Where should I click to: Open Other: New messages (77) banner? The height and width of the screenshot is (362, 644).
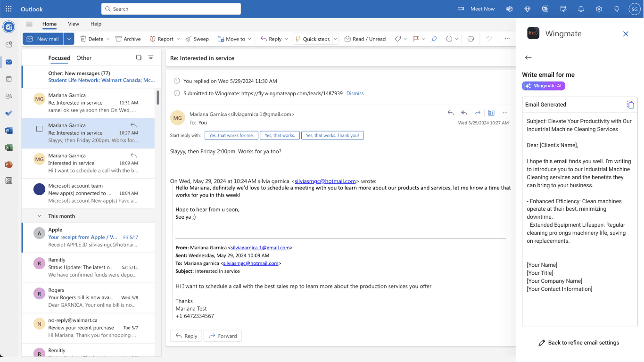(x=88, y=77)
